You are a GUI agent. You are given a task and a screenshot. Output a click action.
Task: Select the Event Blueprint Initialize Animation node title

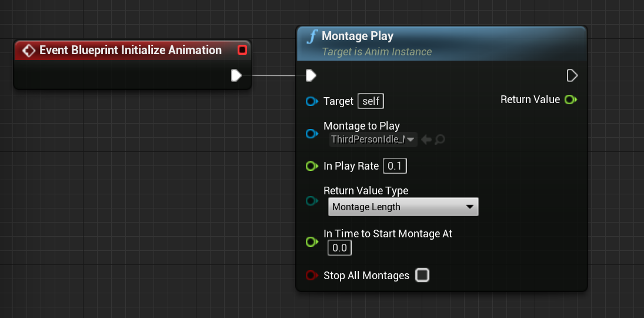coord(130,50)
